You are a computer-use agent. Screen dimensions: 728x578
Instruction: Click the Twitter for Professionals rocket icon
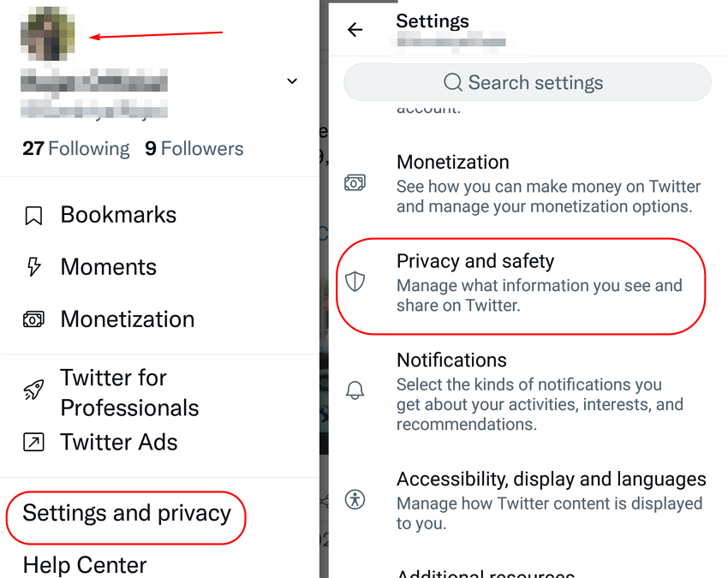[33, 390]
